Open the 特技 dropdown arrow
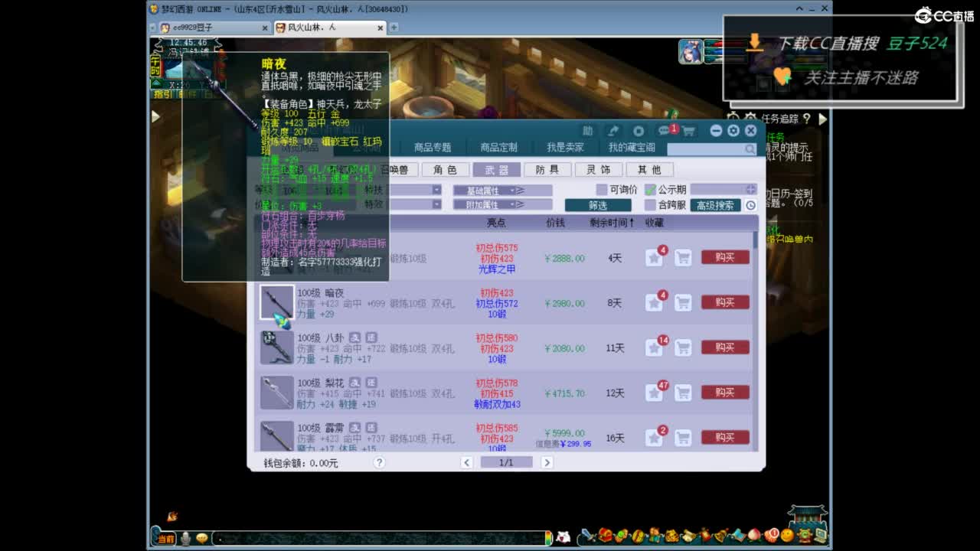This screenshot has width=980, height=551. [436, 190]
